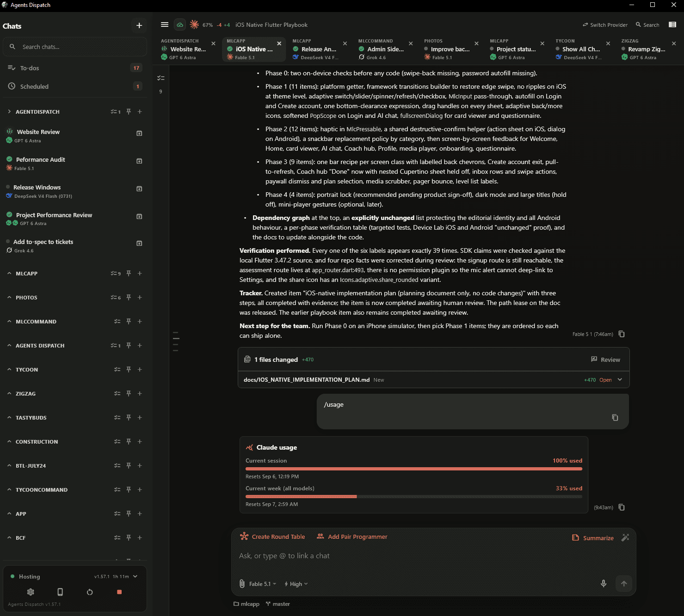Screen dimensions: 684x616
Task: Open Switch Provider
Action: (605, 25)
